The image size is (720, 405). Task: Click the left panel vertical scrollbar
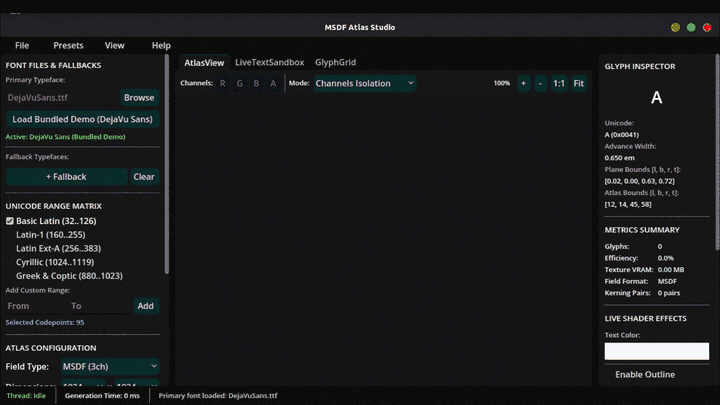[x=166, y=164]
